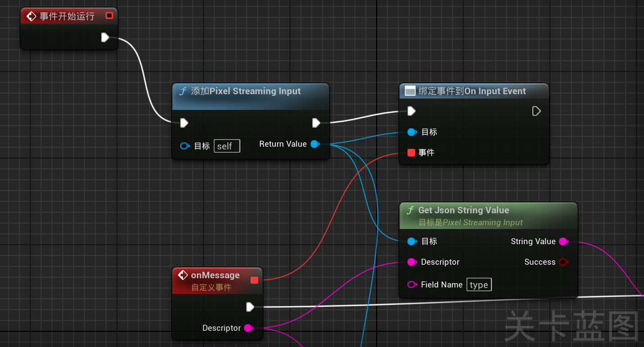The height and width of the screenshot is (347, 644).
Task: Click the Return Value blue output pin
Action: (315, 144)
